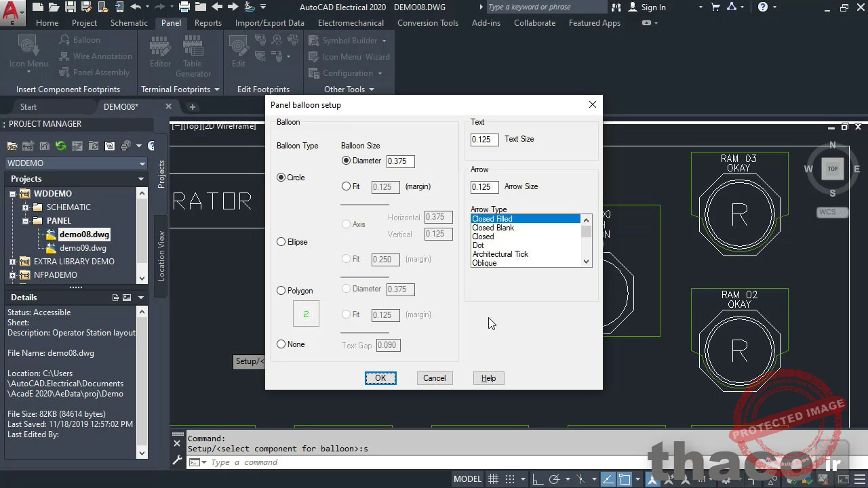Toggle Ortho mode in the status bar
Image resolution: width=868 pixels, height=488 pixels.
[538, 479]
